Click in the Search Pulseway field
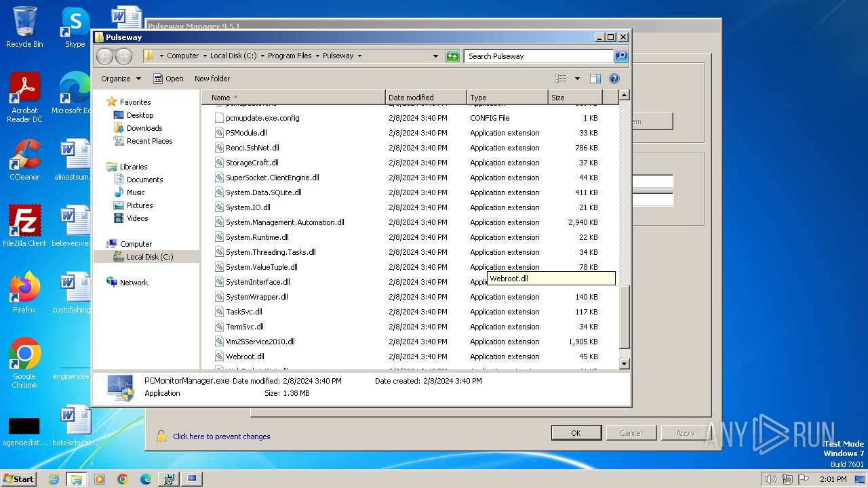 pos(538,56)
